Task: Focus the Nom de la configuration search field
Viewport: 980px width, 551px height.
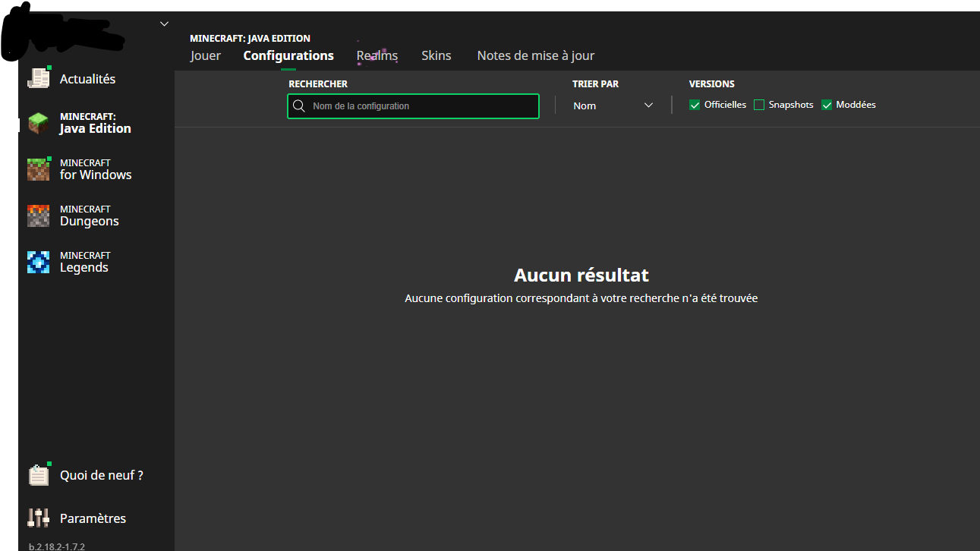Action: [x=413, y=106]
